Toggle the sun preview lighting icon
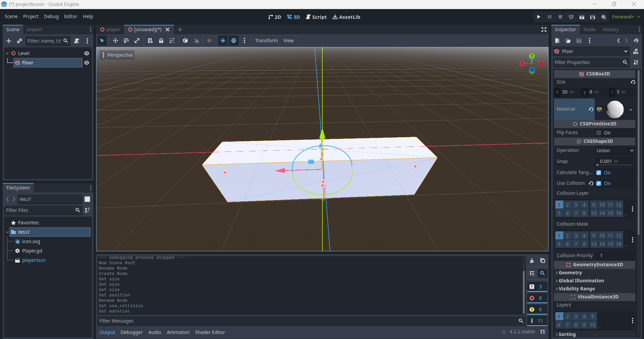The width and height of the screenshot is (644, 339). click(x=223, y=41)
